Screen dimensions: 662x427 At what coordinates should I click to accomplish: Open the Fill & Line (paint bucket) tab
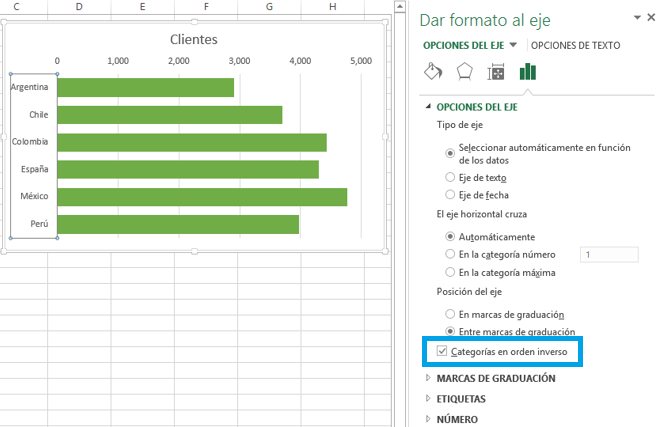point(433,72)
